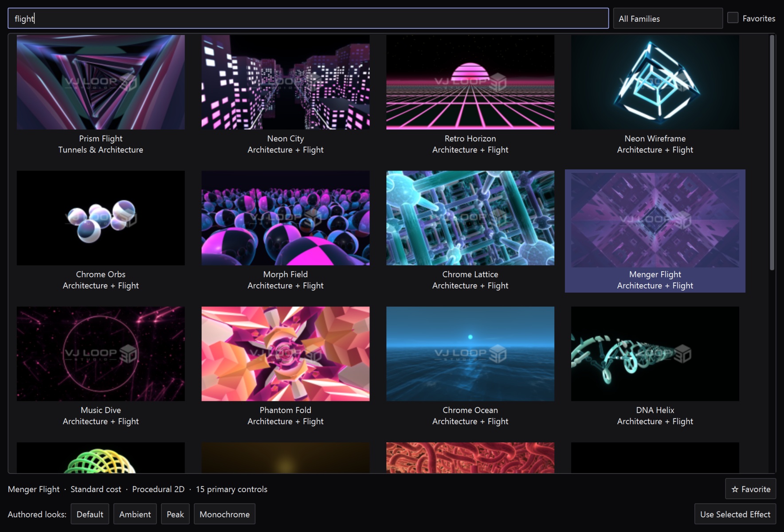784x532 pixels.
Task: Click the Retro Horizon title text
Action: click(470, 139)
